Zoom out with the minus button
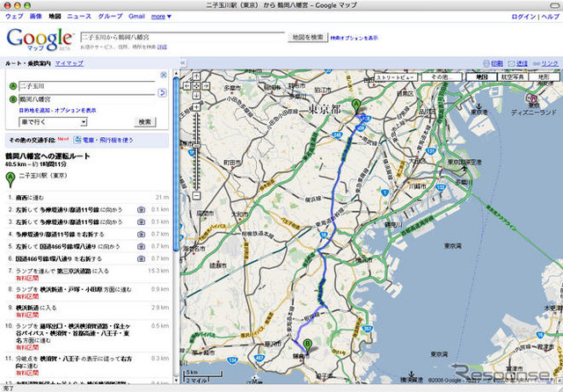Image resolution: width=563 pixels, height=392 pixels. click(x=196, y=196)
